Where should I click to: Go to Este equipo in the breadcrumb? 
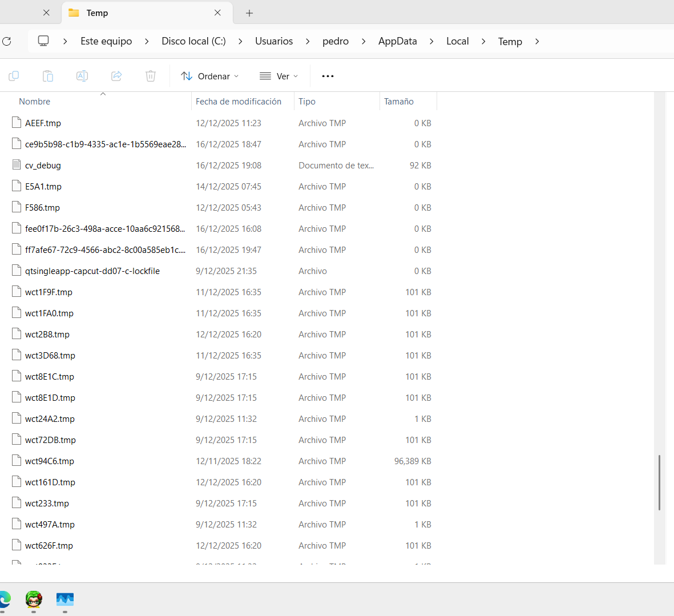tap(106, 41)
